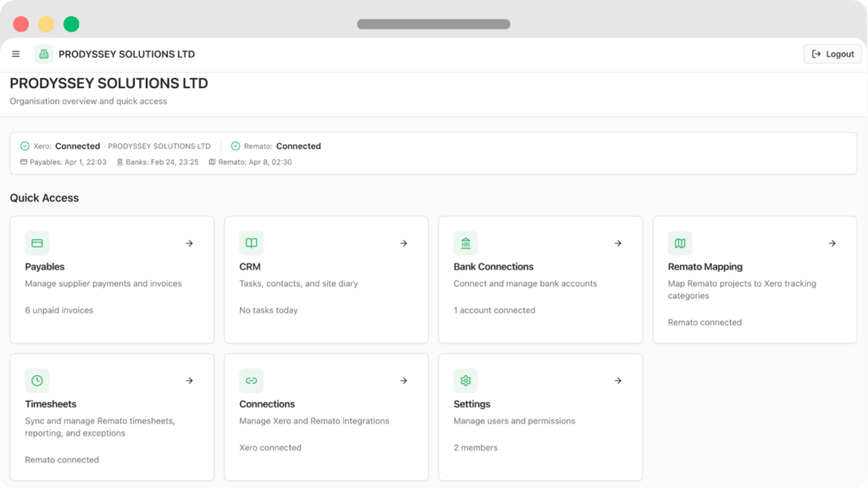Open the Remato Mapping card title
This screenshot has width=868, height=488.
click(x=704, y=267)
